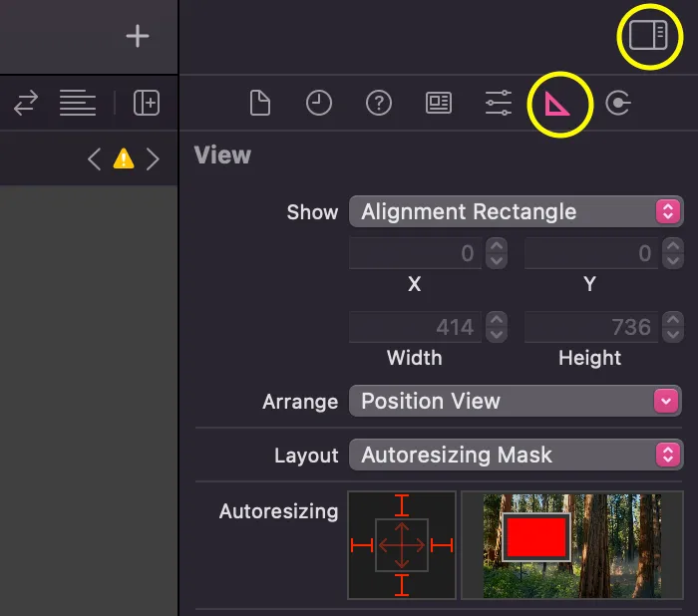The width and height of the screenshot is (698, 616).
Task: Click the yellow warning issue icon
Action: pos(124,158)
